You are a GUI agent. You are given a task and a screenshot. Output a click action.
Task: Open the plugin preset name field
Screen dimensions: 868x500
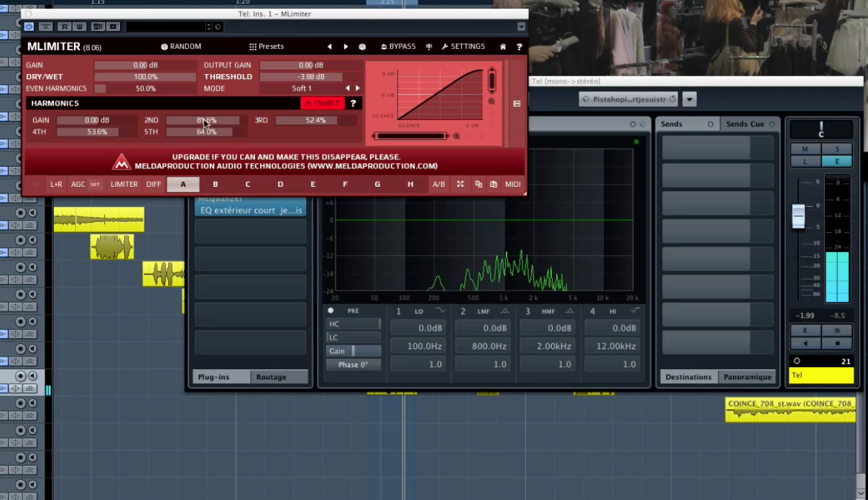point(166,27)
